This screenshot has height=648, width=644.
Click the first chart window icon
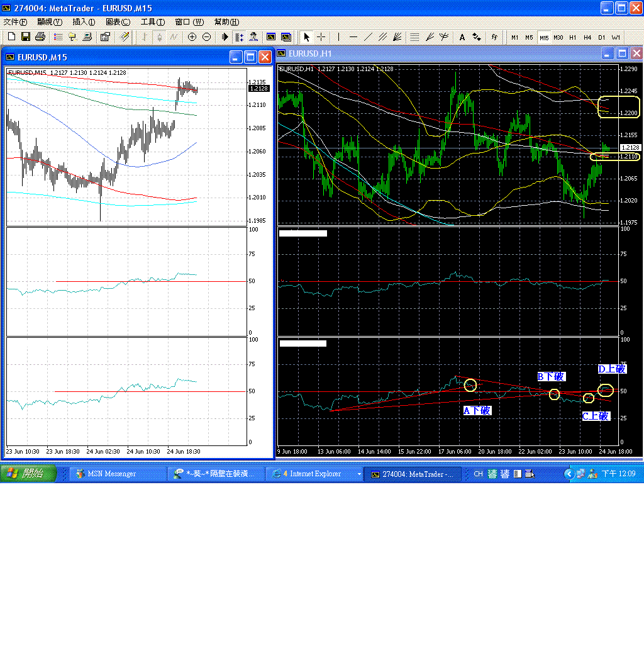coord(271,36)
